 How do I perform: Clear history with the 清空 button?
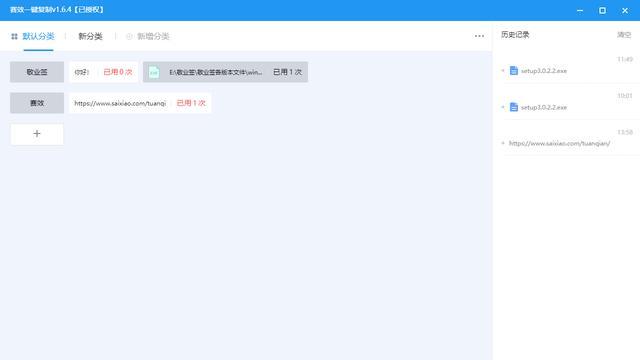624,35
